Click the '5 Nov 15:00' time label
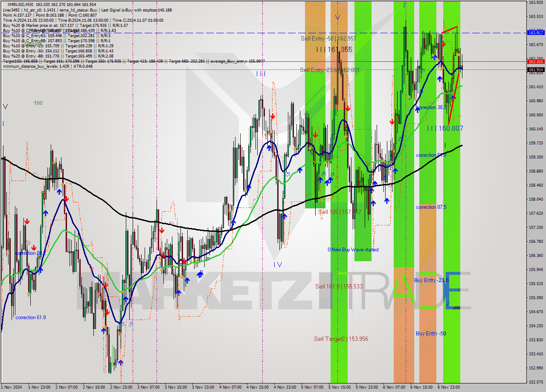This screenshot has height=392, width=546. click(339, 387)
